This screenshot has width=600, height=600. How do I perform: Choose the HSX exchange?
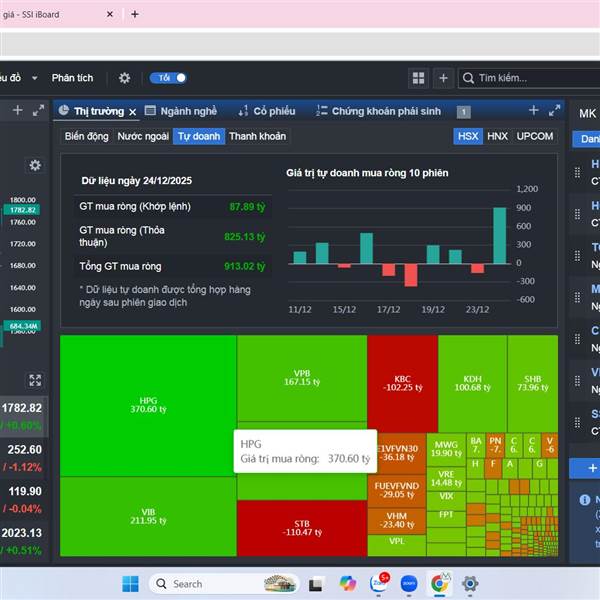468,136
